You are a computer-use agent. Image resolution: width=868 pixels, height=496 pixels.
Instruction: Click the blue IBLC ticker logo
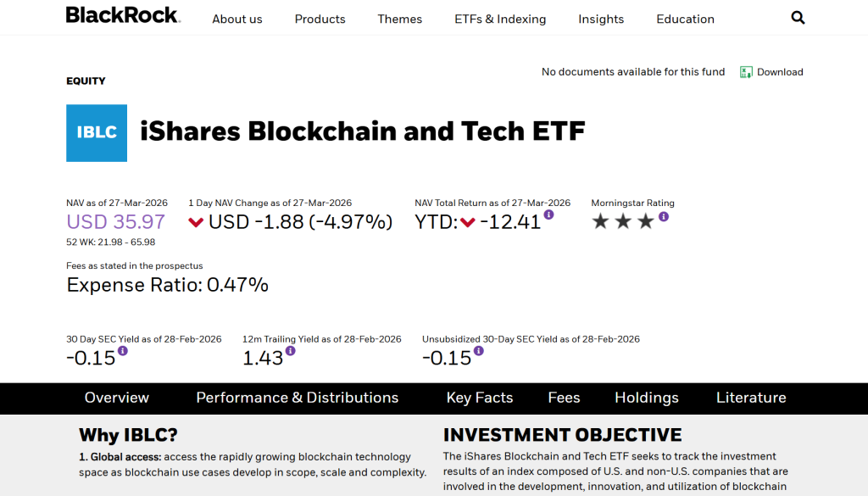click(x=97, y=133)
